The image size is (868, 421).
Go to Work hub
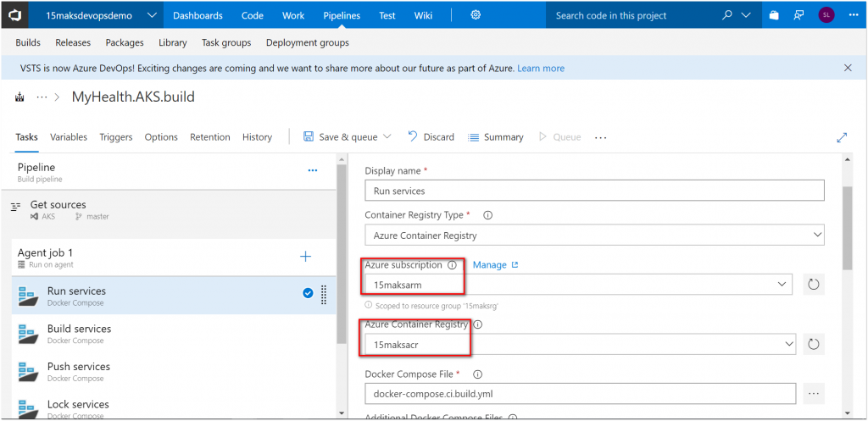(293, 15)
